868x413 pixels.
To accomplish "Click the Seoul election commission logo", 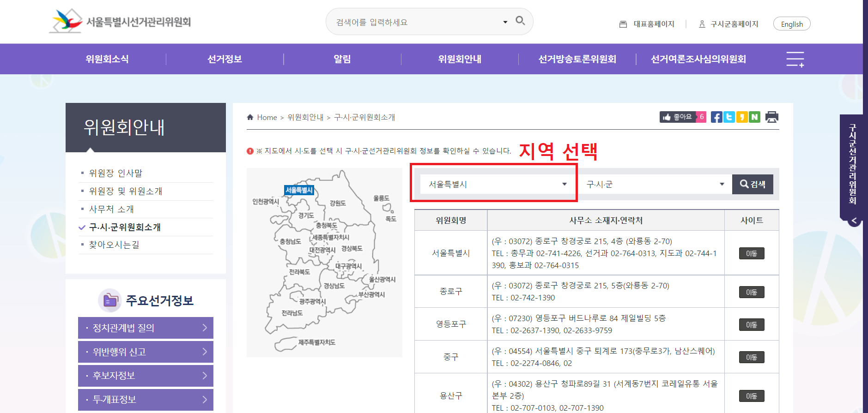I will (120, 21).
